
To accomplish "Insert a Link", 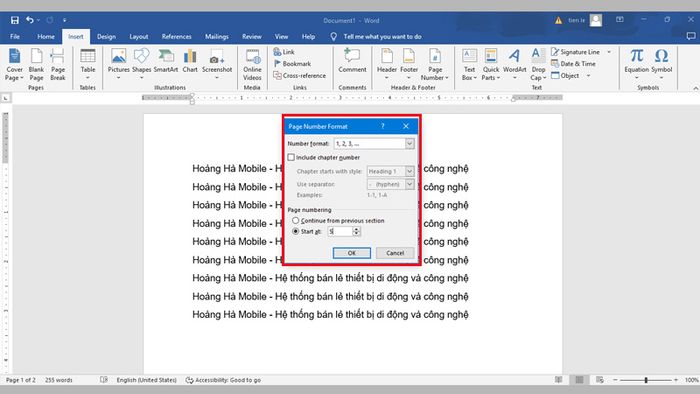I will click(x=284, y=52).
